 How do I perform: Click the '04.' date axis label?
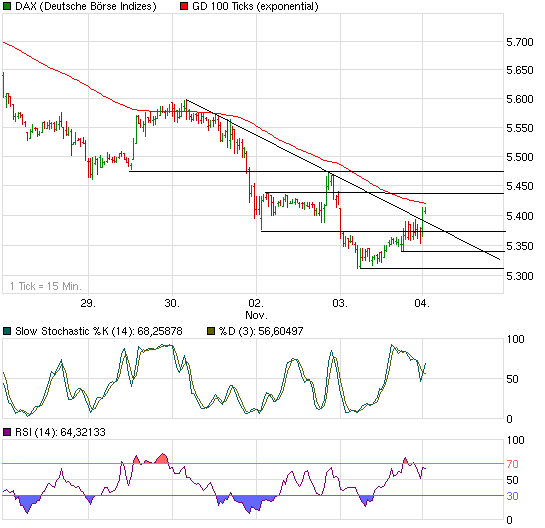pos(422,303)
